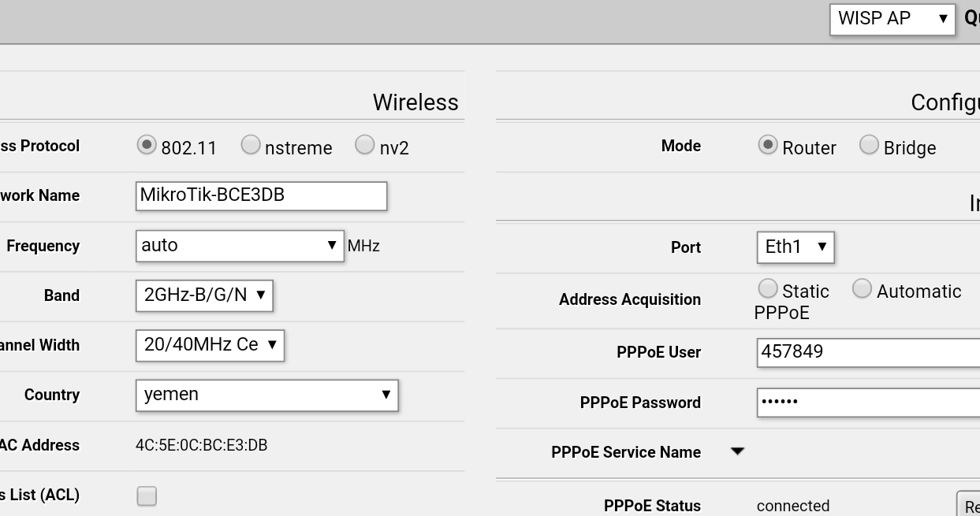This screenshot has width=980, height=516.
Task: Click the button beside PPPoE connected status
Action: [970, 506]
